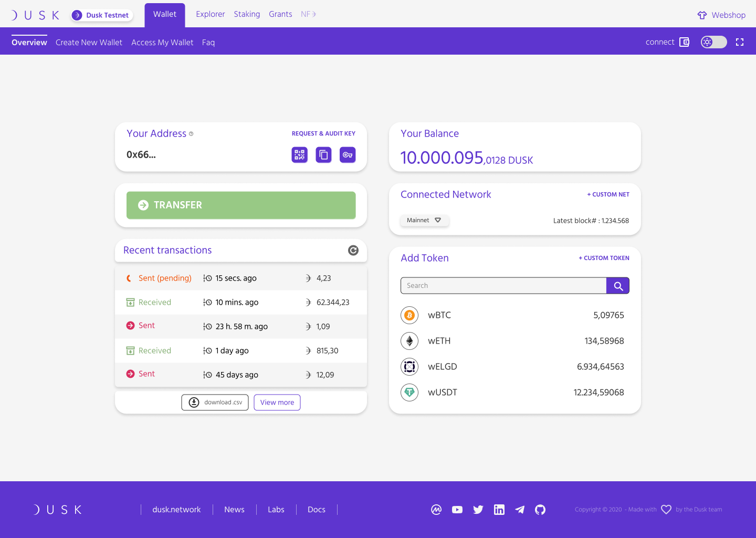Open the LinkedIn footer icon

click(499, 510)
